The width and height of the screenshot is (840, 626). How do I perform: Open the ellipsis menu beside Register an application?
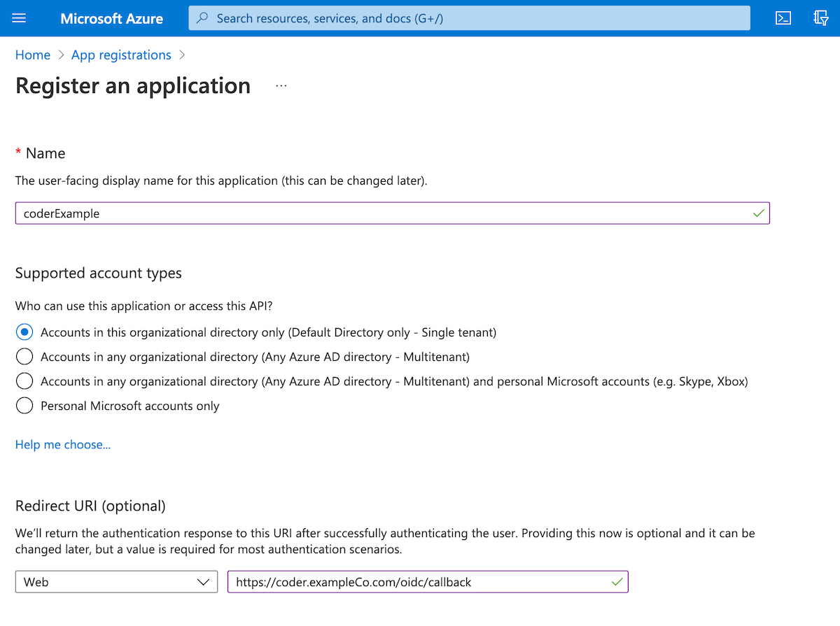pos(281,85)
